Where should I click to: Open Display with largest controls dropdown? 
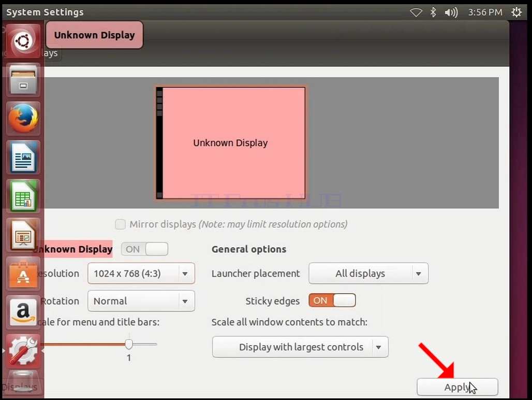[300, 347]
